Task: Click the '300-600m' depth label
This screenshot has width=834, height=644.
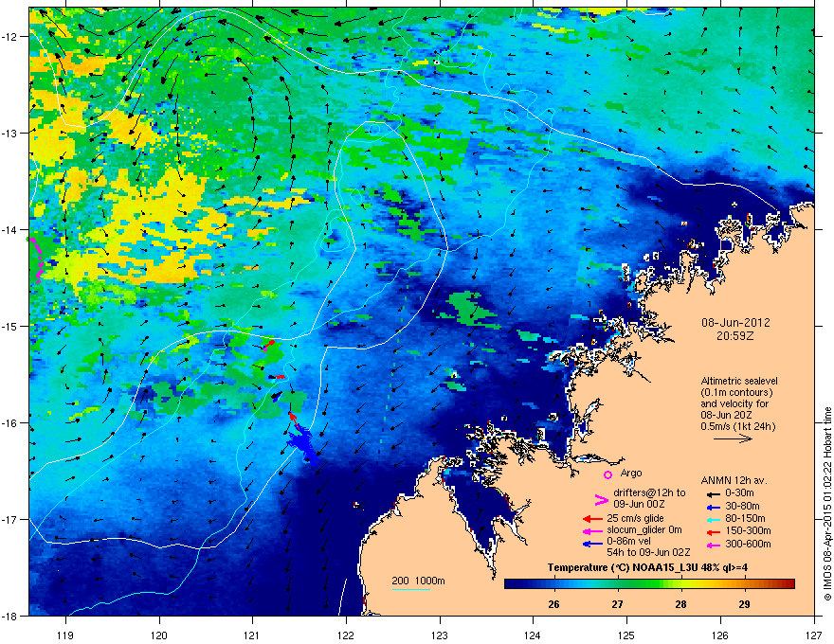Action: pyautogui.click(x=748, y=544)
